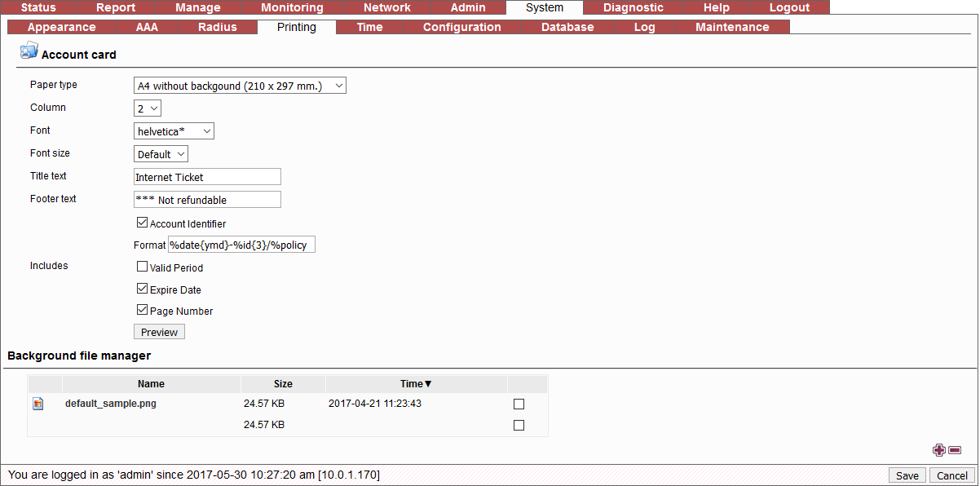Open the default_sample.png file link
The image size is (980, 486).
[111, 404]
